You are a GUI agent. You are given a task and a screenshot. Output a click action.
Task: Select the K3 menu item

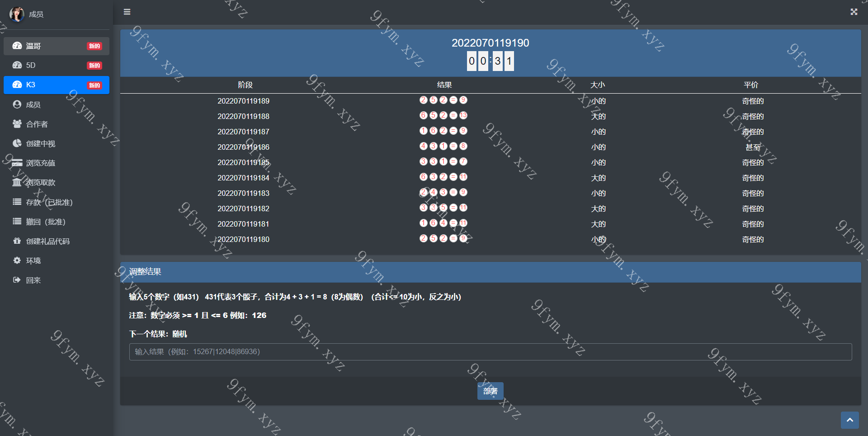click(57, 85)
